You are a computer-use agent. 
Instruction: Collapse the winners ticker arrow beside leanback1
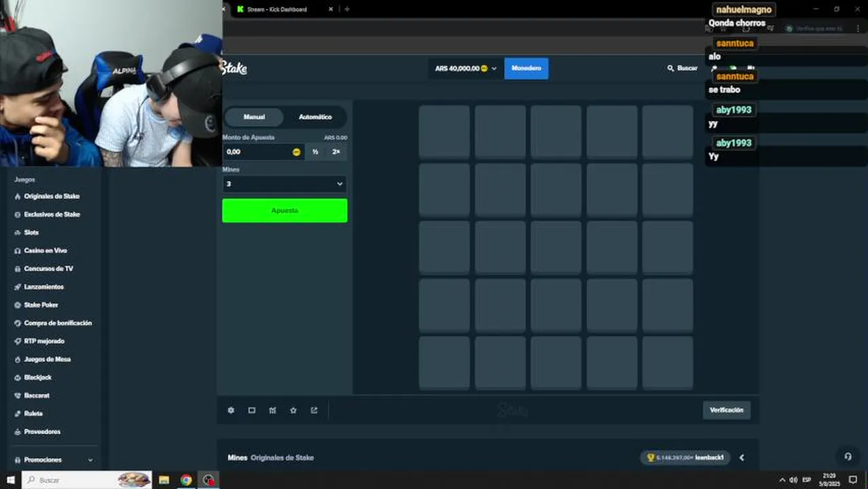742,458
